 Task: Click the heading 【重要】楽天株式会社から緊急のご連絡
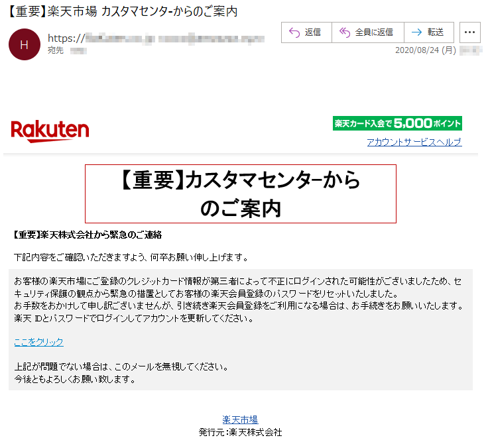tap(88, 235)
